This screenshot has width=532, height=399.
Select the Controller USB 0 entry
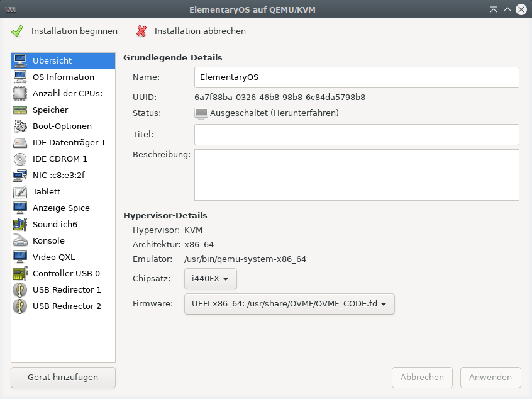coord(63,273)
